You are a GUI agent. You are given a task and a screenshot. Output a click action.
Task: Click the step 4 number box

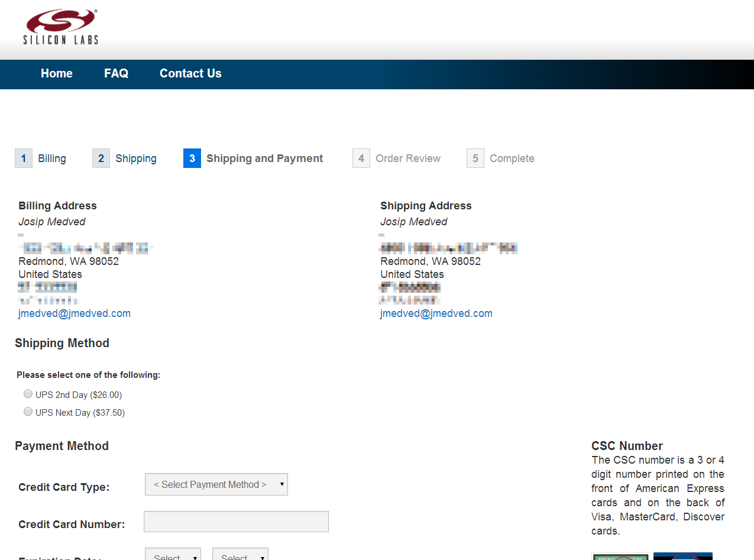(x=361, y=158)
